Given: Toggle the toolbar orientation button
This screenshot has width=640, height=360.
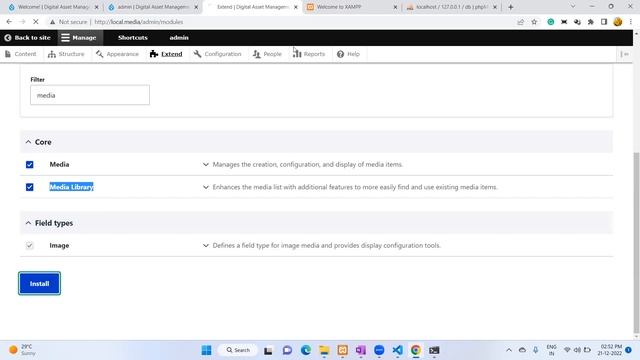Looking at the screenshot, I should tap(624, 54).
